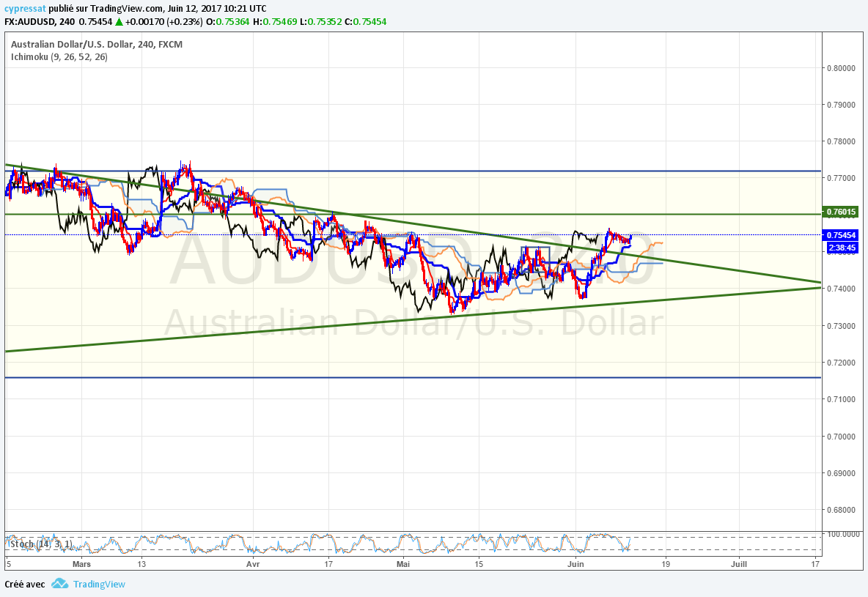Click the 0.77000 price axis value
Screen dimensions: 868x597
tap(841, 178)
